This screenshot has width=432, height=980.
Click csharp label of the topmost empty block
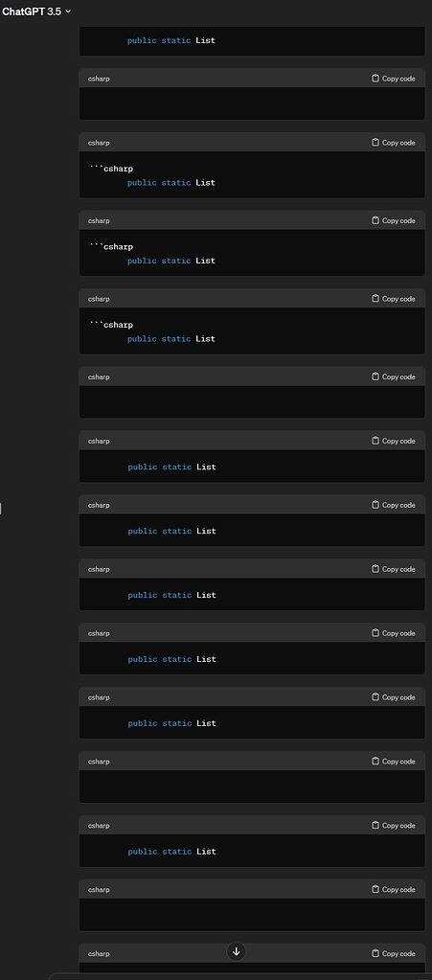point(99,79)
